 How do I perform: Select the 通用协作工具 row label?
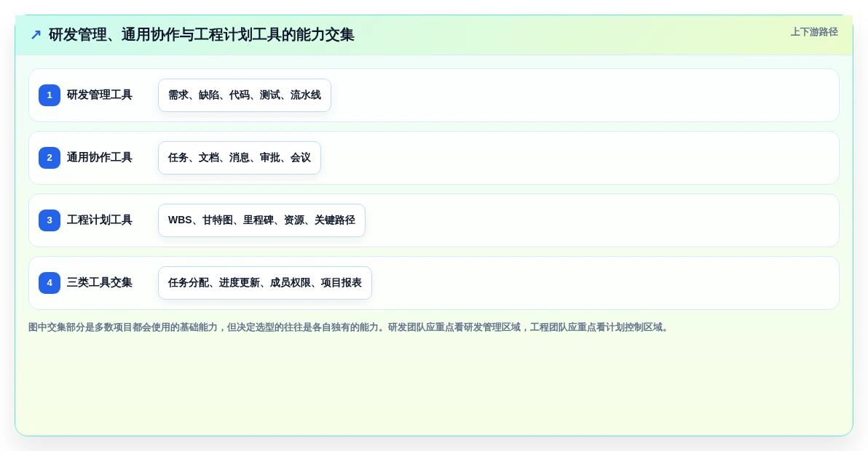pos(100,158)
